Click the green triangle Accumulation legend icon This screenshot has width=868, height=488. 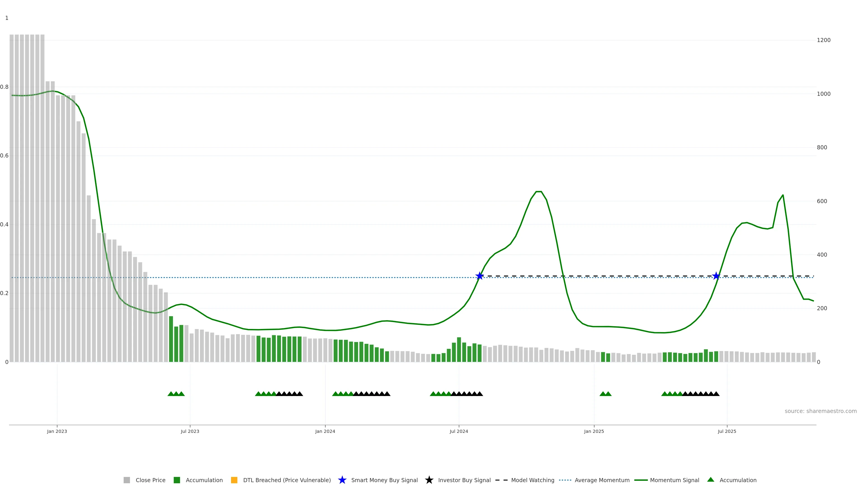(711, 480)
